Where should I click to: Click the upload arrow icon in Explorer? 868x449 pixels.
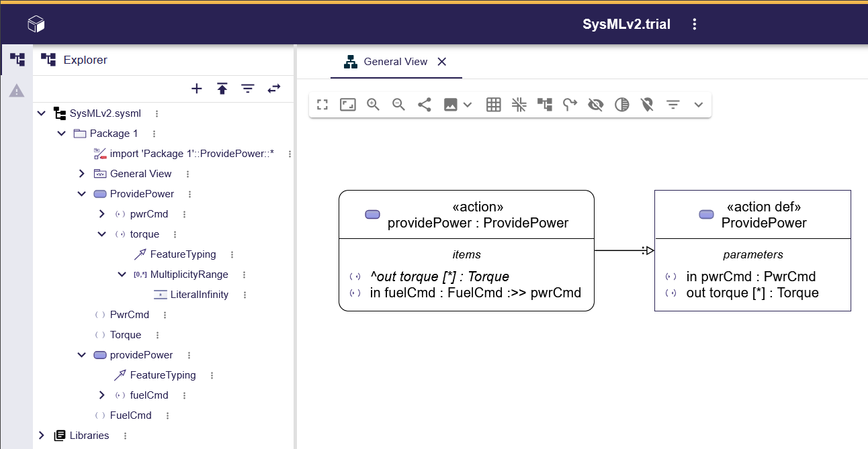(222, 89)
